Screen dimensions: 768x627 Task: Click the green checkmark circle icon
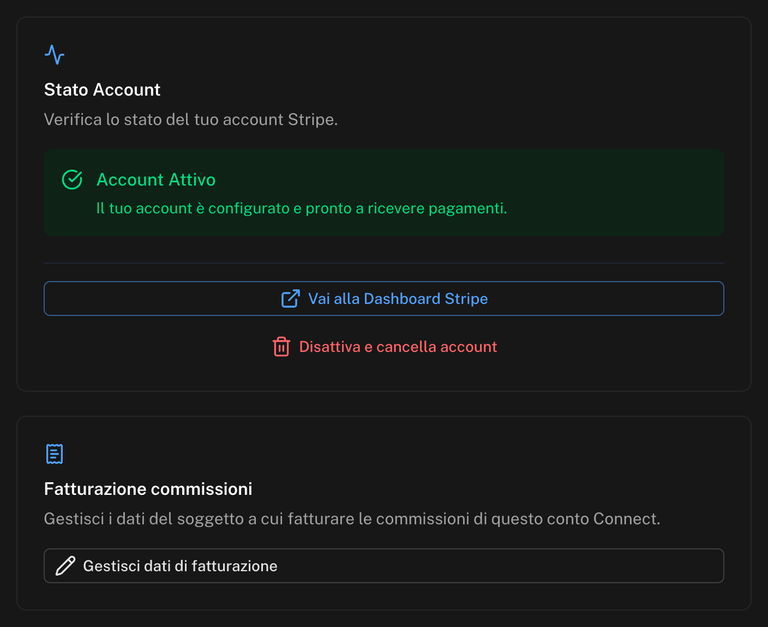[72, 180]
